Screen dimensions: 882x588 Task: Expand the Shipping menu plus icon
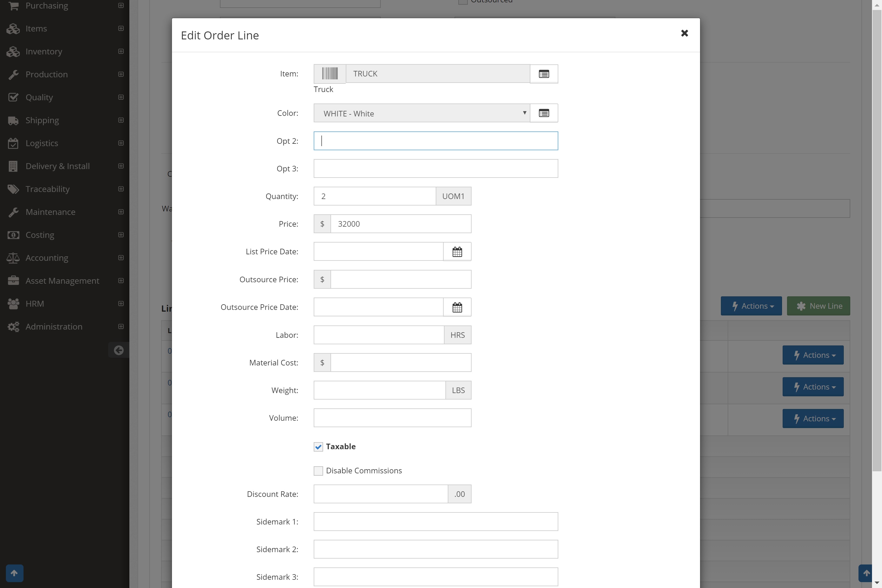click(x=121, y=120)
